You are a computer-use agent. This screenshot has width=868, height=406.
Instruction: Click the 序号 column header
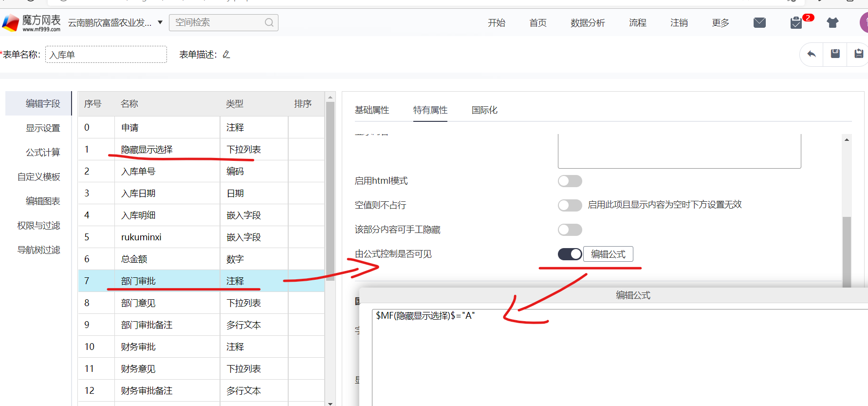pyautogui.click(x=92, y=104)
